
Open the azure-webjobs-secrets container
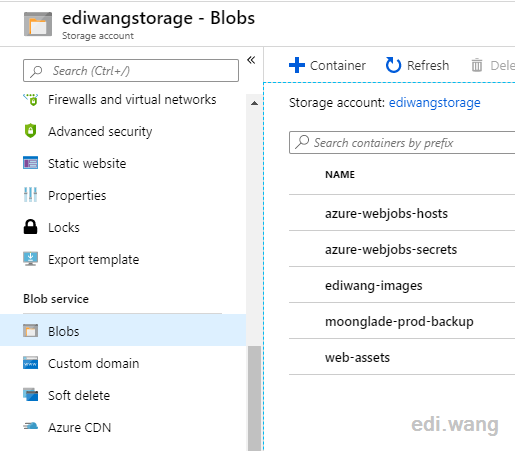(391, 250)
